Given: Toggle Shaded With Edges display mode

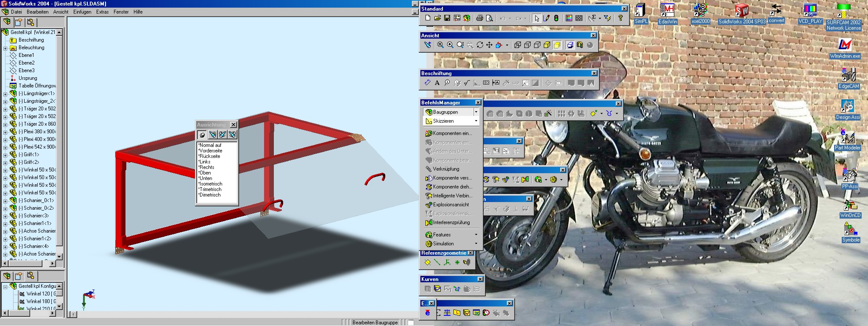Looking at the screenshot, I should [x=547, y=45].
